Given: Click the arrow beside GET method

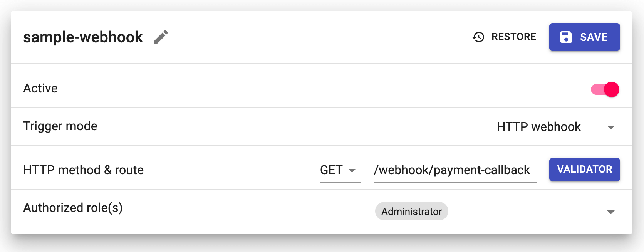Looking at the screenshot, I should 352,170.
